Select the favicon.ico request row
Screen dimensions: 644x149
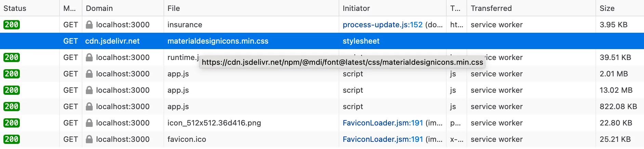(187, 139)
